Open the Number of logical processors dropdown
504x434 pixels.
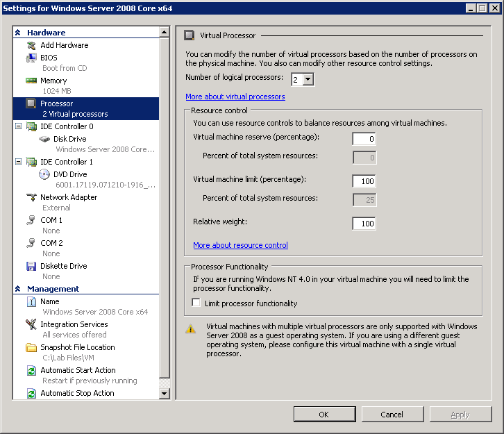point(308,79)
